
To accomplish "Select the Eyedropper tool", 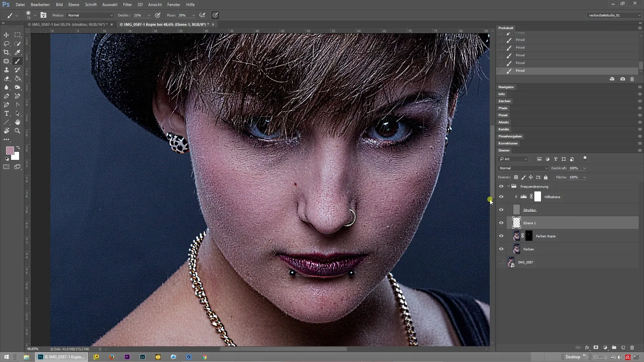I will click(x=17, y=52).
